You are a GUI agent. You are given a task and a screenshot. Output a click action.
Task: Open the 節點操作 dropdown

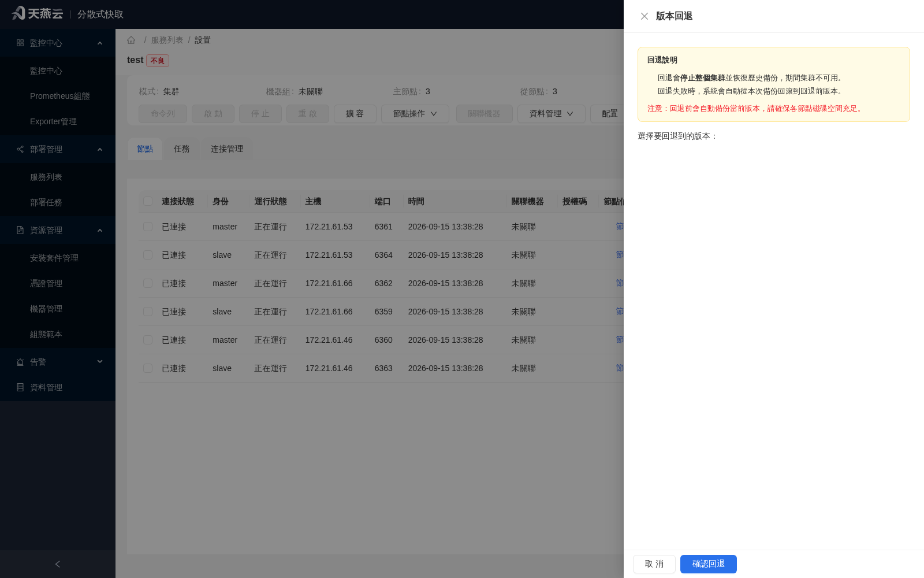[415, 114]
